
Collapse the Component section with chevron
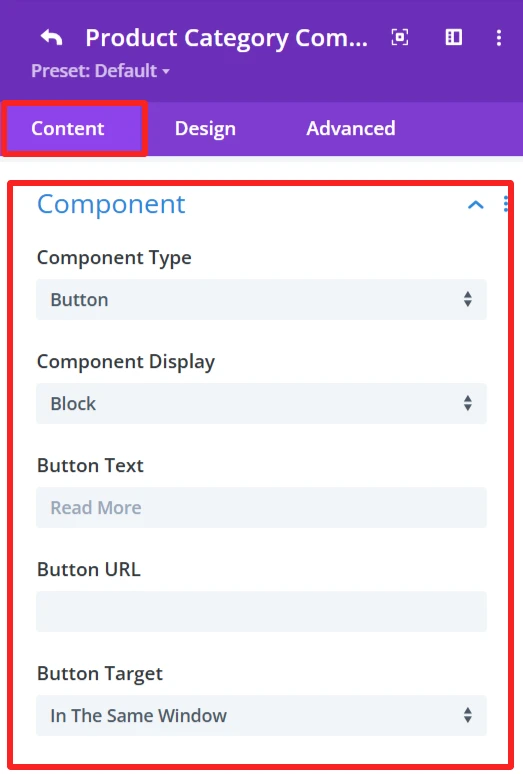[476, 204]
